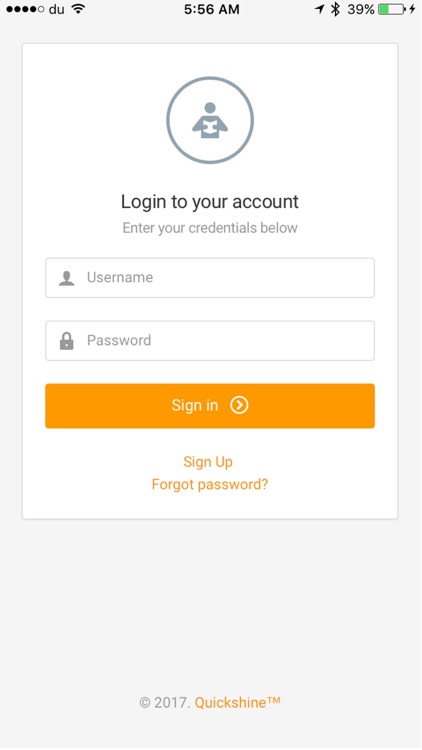
Task: Tap the 5:56 AM clock in status bar
Action: (x=211, y=9)
